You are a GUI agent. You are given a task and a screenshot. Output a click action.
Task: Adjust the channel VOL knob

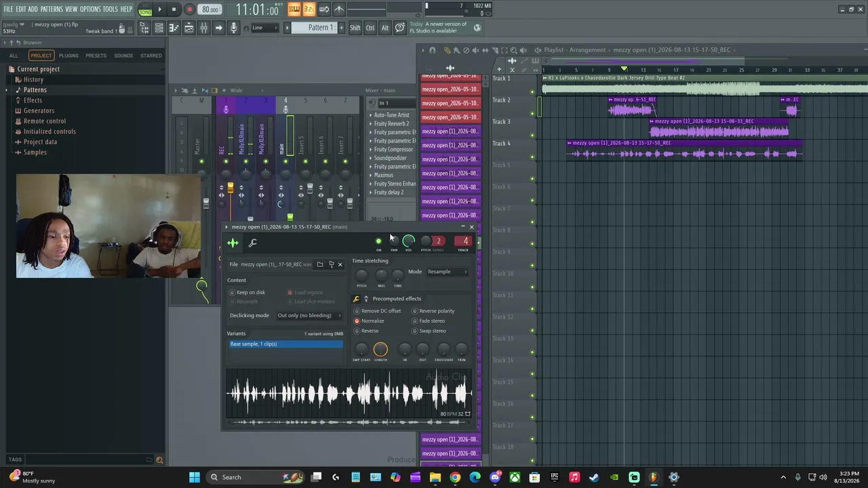(408, 241)
